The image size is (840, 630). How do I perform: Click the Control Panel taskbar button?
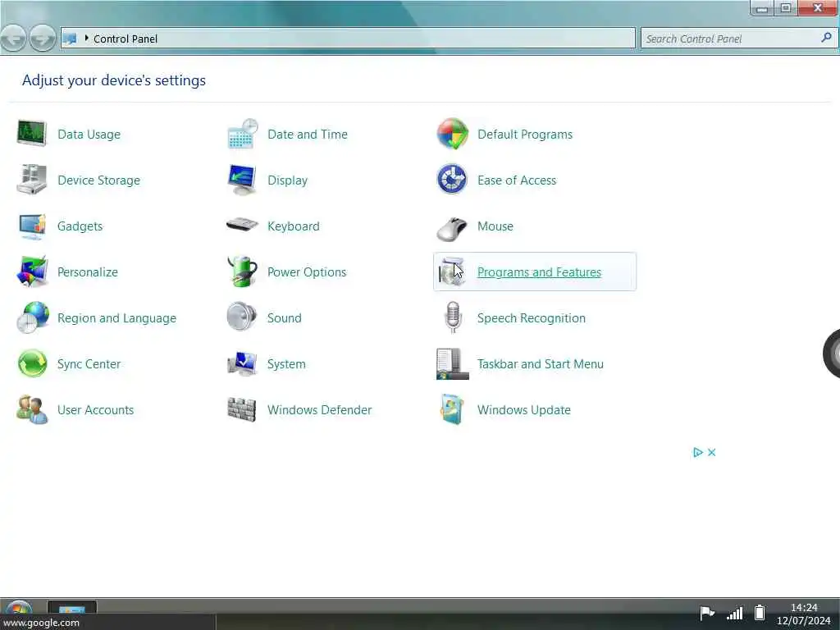72,608
